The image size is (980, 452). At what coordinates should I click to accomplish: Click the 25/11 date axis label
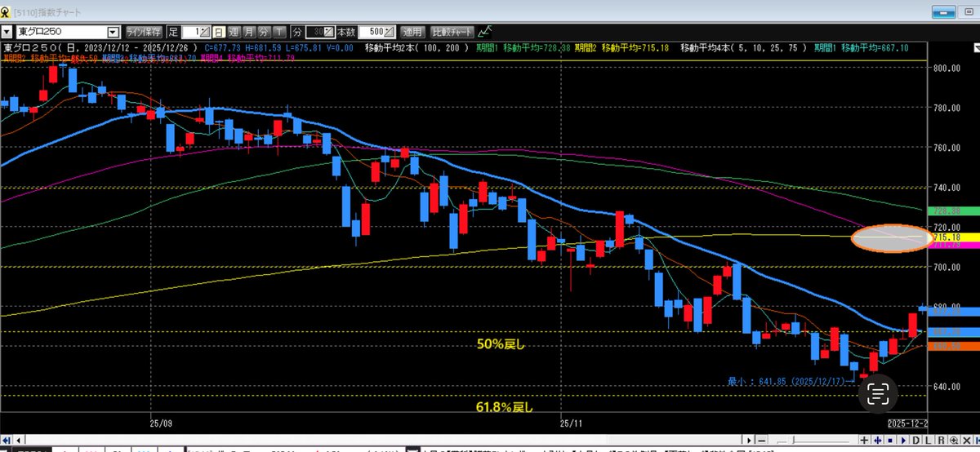(x=572, y=424)
